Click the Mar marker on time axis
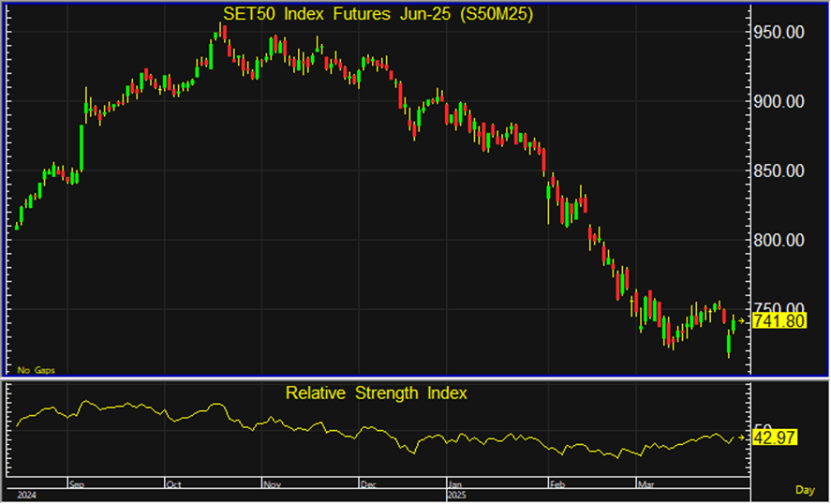 [646, 484]
